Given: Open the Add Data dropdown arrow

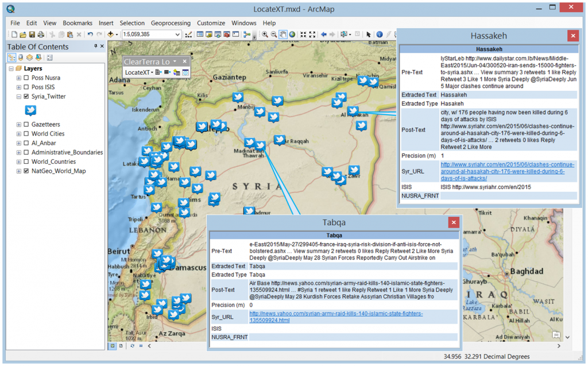Looking at the screenshot, I should tap(117, 34).
